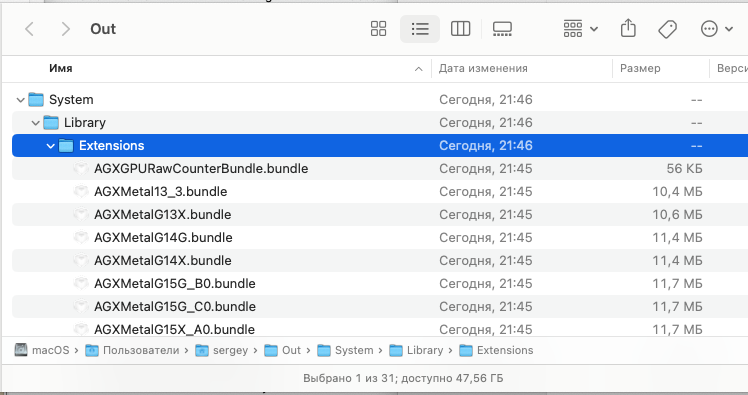
Task: Sort by Дата изменения column
Action: (x=483, y=68)
